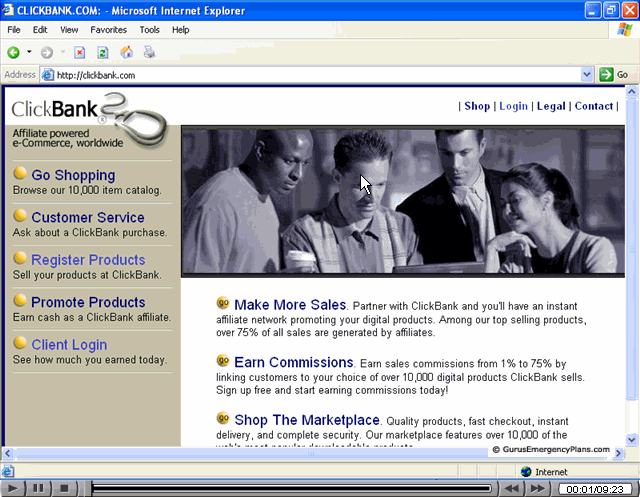Click the Internet zone globe icon
Screen dimensions: 640x497
[x=526, y=472]
